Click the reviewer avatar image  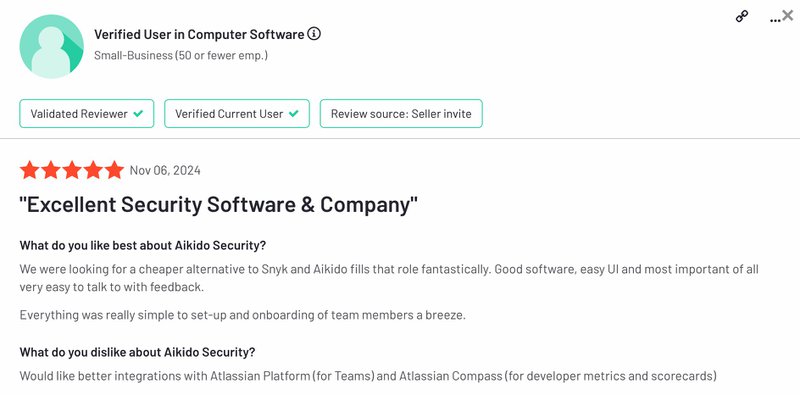tap(52, 46)
